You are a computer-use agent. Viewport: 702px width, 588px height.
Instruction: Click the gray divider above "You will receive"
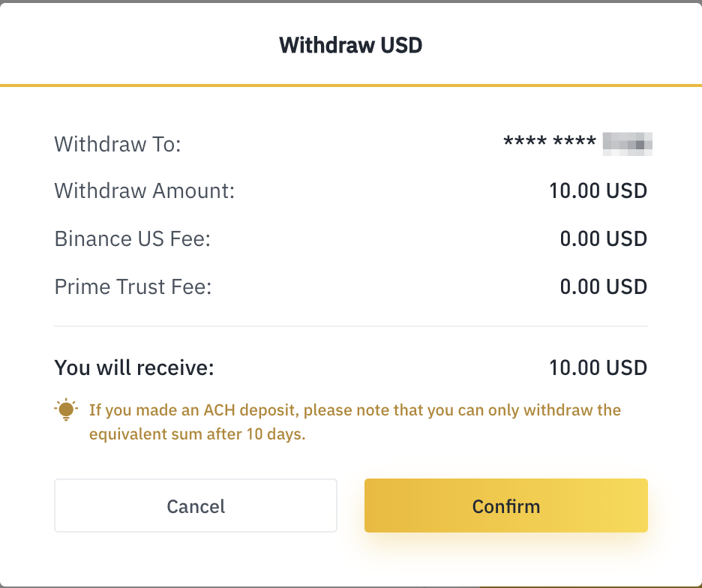(x=350, y=326)
